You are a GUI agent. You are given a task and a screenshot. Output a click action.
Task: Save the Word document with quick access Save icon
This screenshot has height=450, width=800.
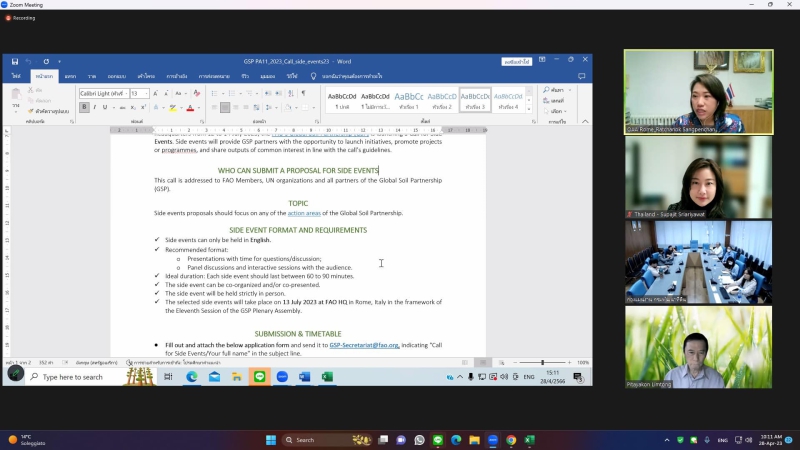coord(15,61)
